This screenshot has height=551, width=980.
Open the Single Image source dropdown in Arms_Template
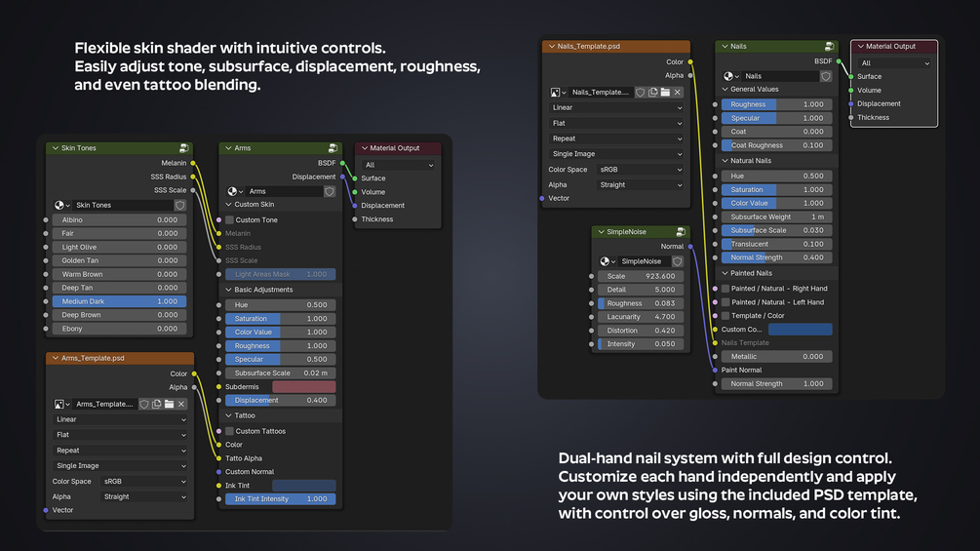pos(120,466)
